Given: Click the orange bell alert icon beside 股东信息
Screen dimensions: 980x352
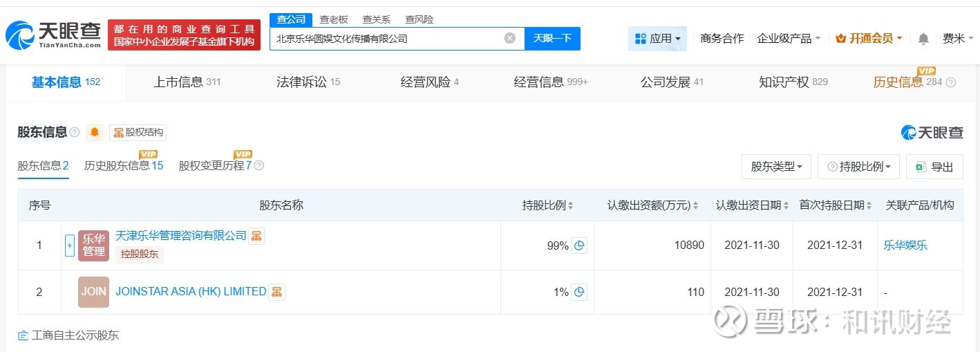Looking at the screenshot, I should 95,132.
